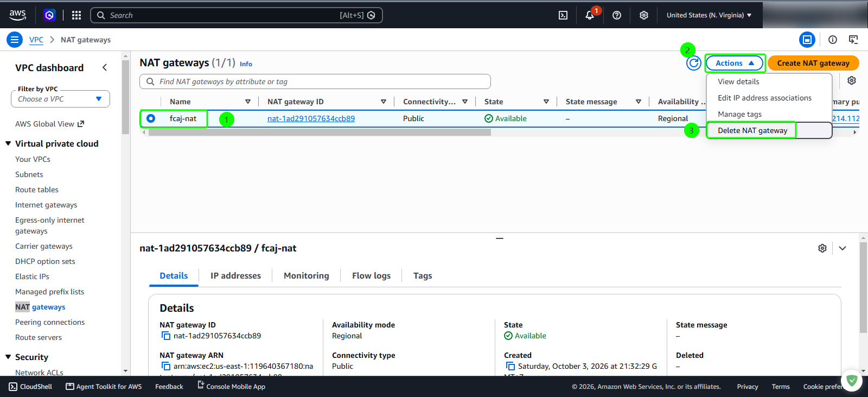This screenshot has width=868, height=397.
Task: Copy the NAT gateway ID value
Action: pyautogui.click(x=166, y=336)
